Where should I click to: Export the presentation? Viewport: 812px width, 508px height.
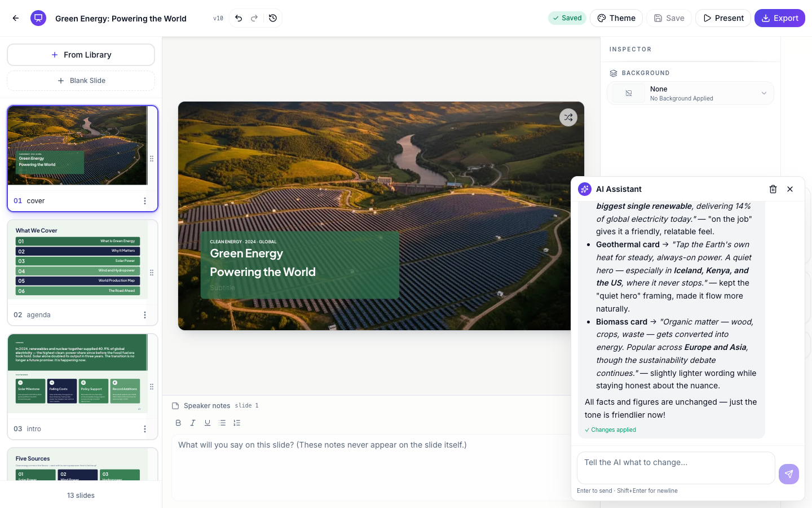(x=780, y=18)
